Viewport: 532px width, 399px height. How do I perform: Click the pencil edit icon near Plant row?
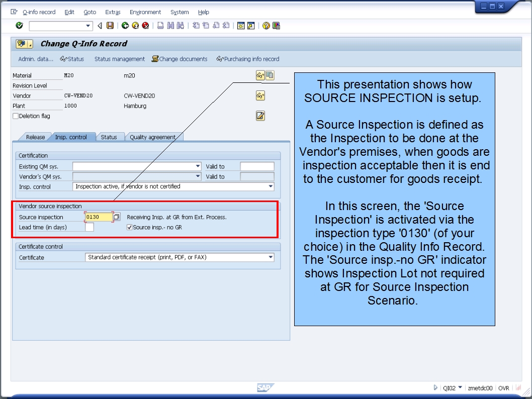[260, 116]
